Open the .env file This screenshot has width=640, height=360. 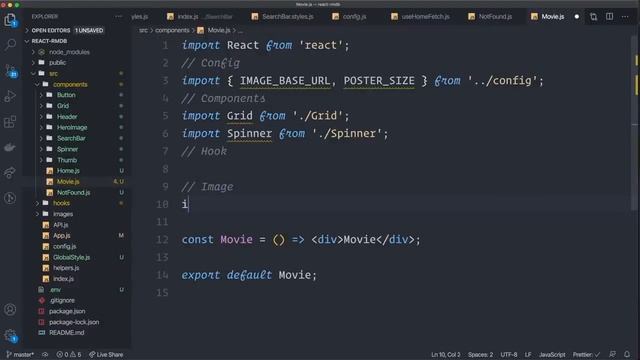coord(55,290)
